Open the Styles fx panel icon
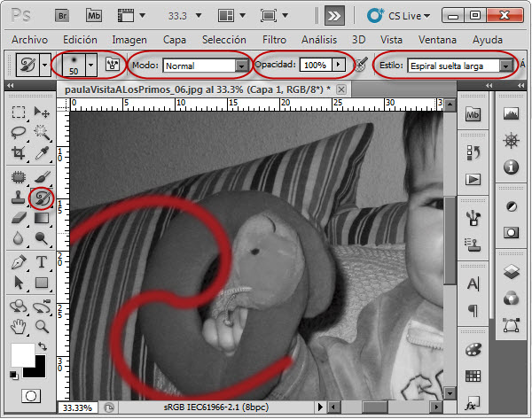Screen dimensions: 532x419 (473, 404)
